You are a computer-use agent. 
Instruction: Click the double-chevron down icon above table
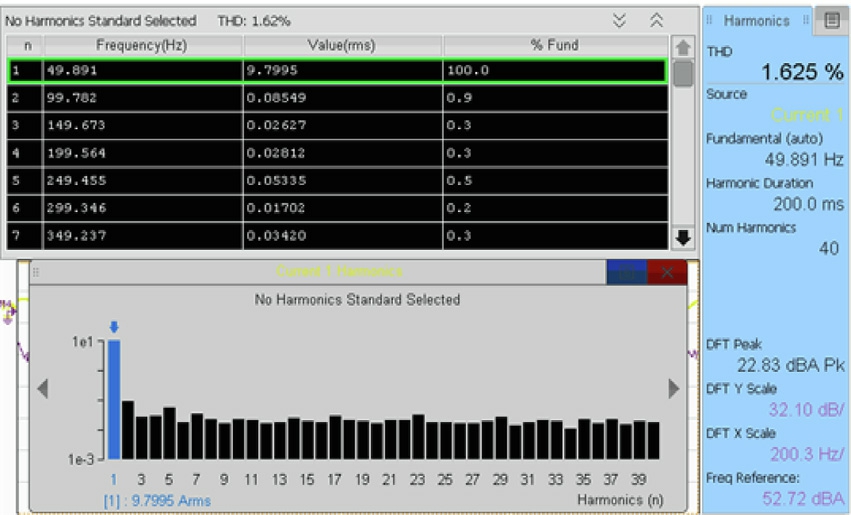[620, 20]
